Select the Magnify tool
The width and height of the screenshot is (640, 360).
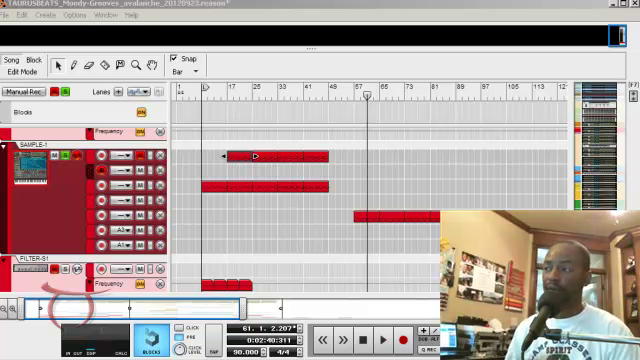tap(136, 65)
